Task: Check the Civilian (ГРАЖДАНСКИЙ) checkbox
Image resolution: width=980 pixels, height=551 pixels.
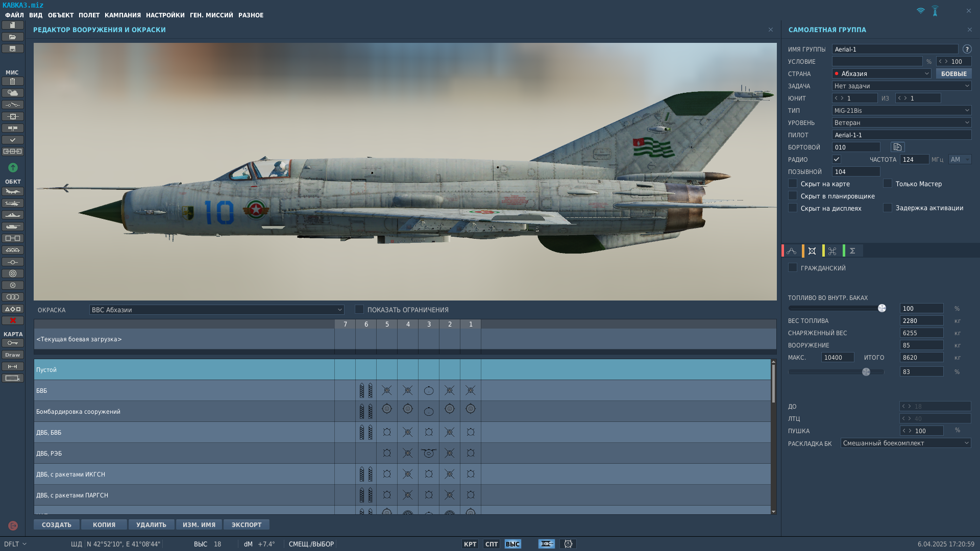Action: [793, 268]
